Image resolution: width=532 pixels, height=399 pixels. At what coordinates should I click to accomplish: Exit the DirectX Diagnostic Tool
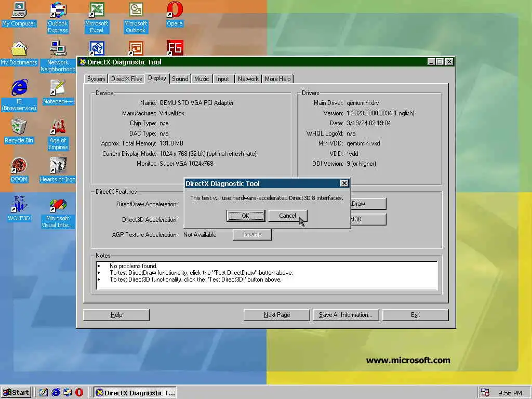point(415,315)
